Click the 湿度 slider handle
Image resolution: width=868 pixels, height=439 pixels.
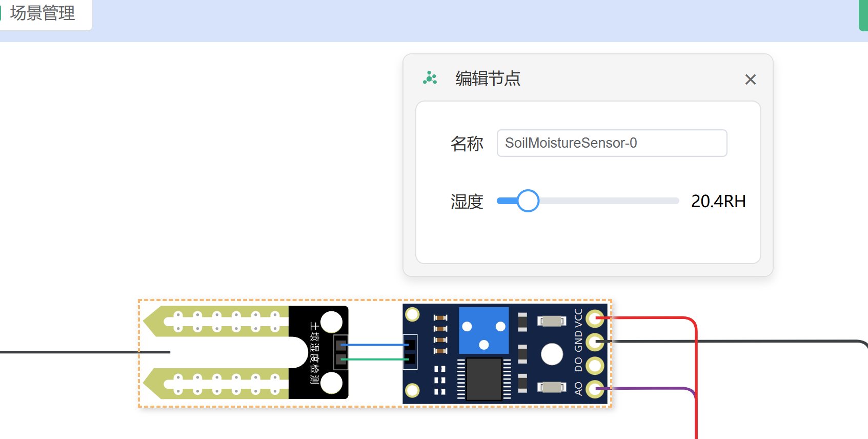pos(528,201)
